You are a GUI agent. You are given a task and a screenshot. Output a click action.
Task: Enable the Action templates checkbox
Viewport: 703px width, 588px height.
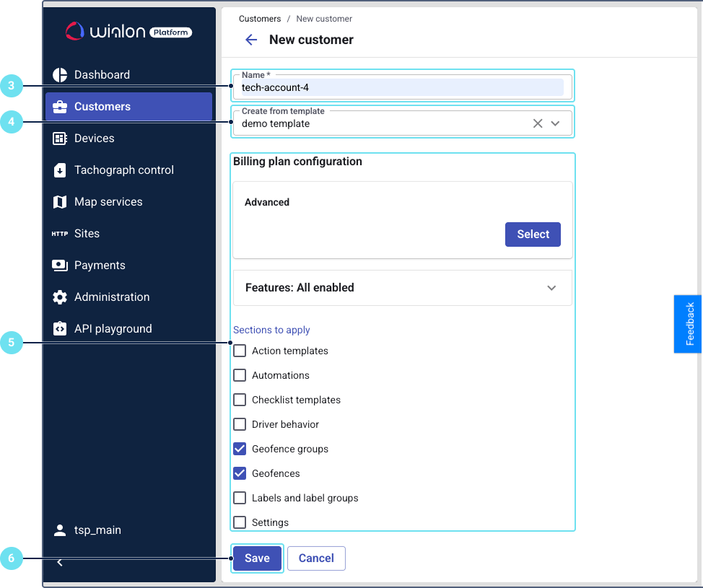tap(240, 351)
